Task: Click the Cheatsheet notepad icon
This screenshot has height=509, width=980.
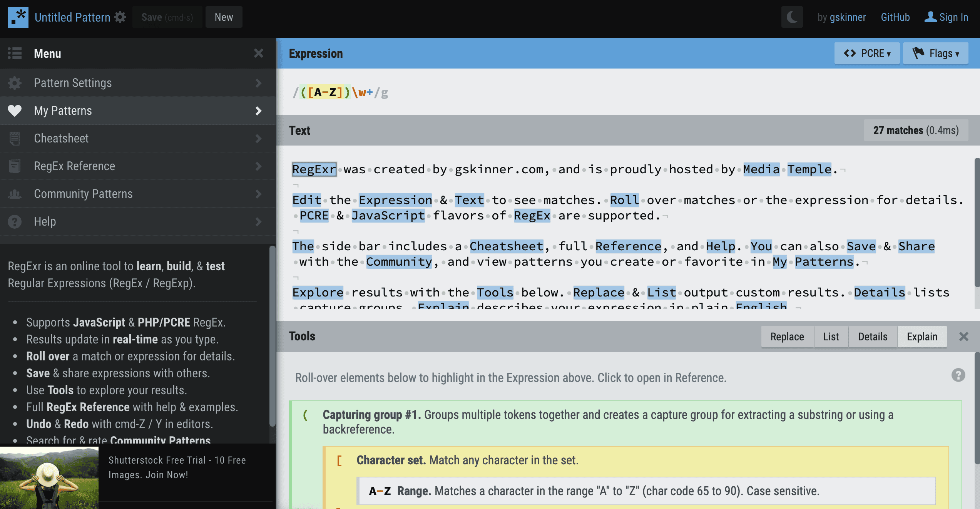Action: click(x=15, y=139)
